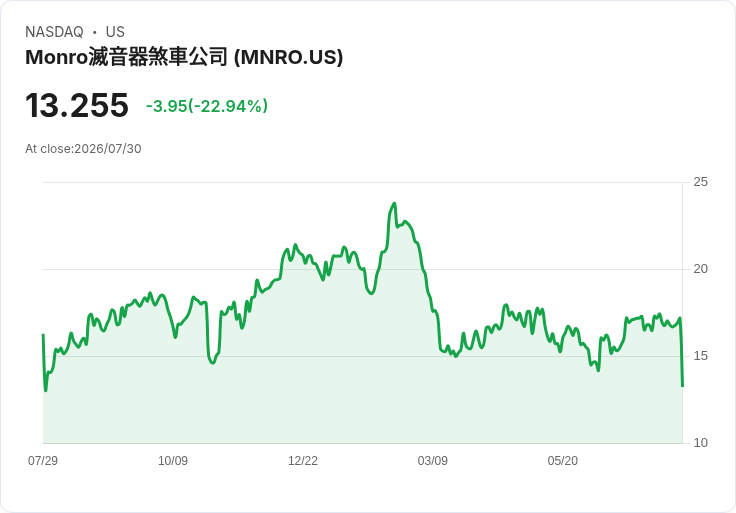736x513 pixels.
Task: Click the price change -3.95(-22.94%)
Action: 207,106
